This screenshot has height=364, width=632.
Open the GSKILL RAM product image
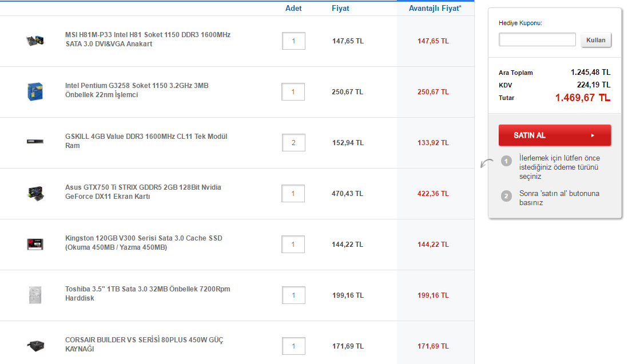[x=35, y=141]
